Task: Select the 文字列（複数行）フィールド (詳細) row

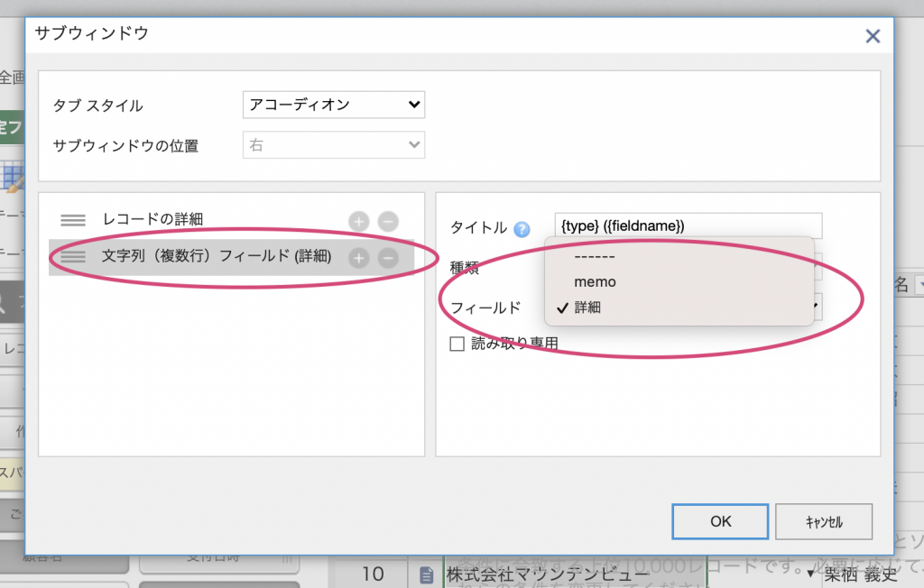Action: click(231, 257)
